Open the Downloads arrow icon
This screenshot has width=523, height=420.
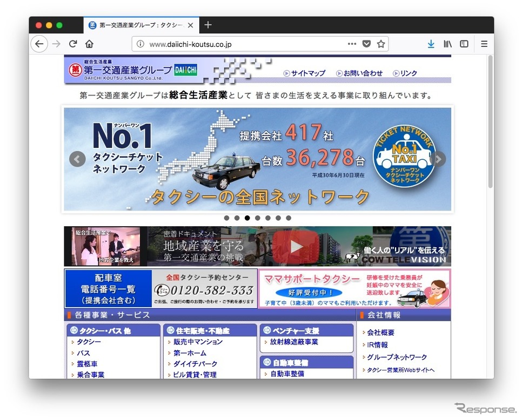tap(431, 44)
